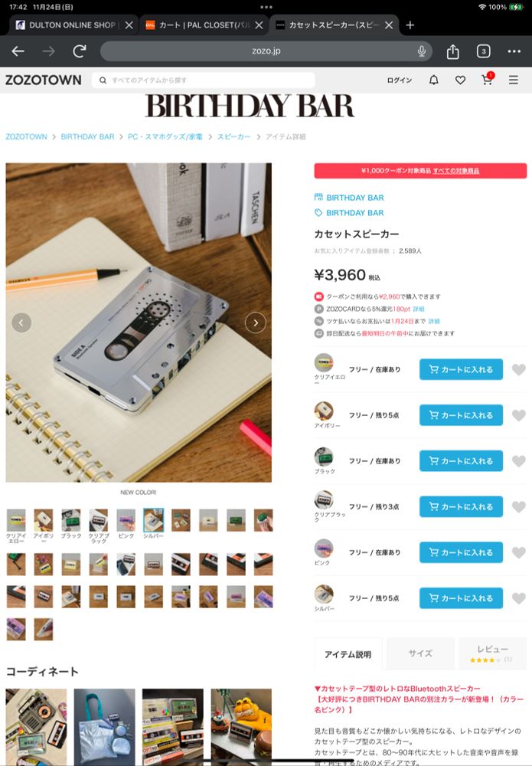
Task: Open the shopping cart icon in header
Action: [487, 79]
